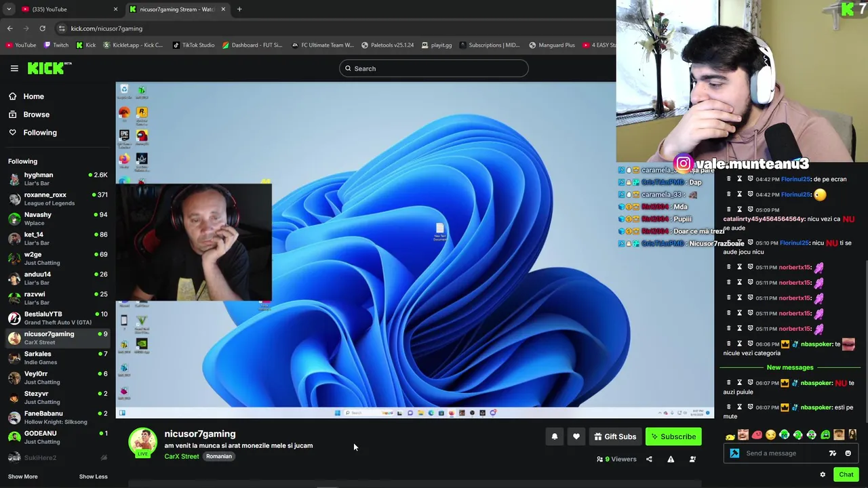Image resolution: width=868 pixels, height=488 pixels.
Task: Open a new browser tab
Action: (239, 9)
